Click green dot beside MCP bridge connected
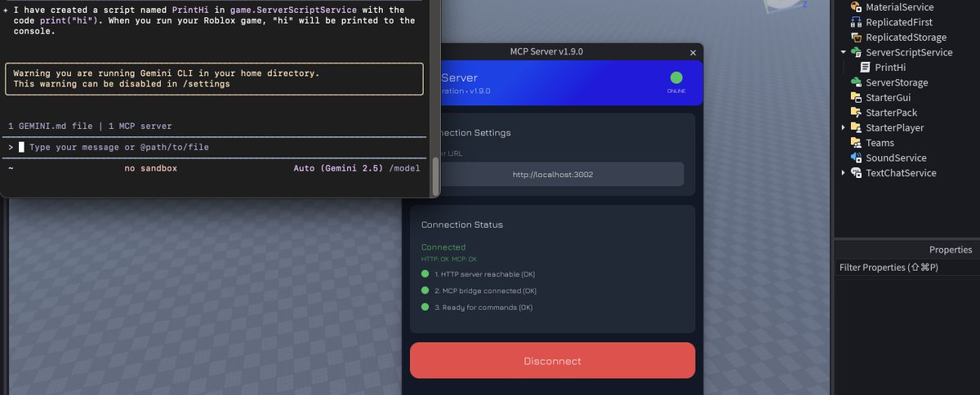This screenshot has height=395, width=980. pyautogui.click(x=425, y=291)
